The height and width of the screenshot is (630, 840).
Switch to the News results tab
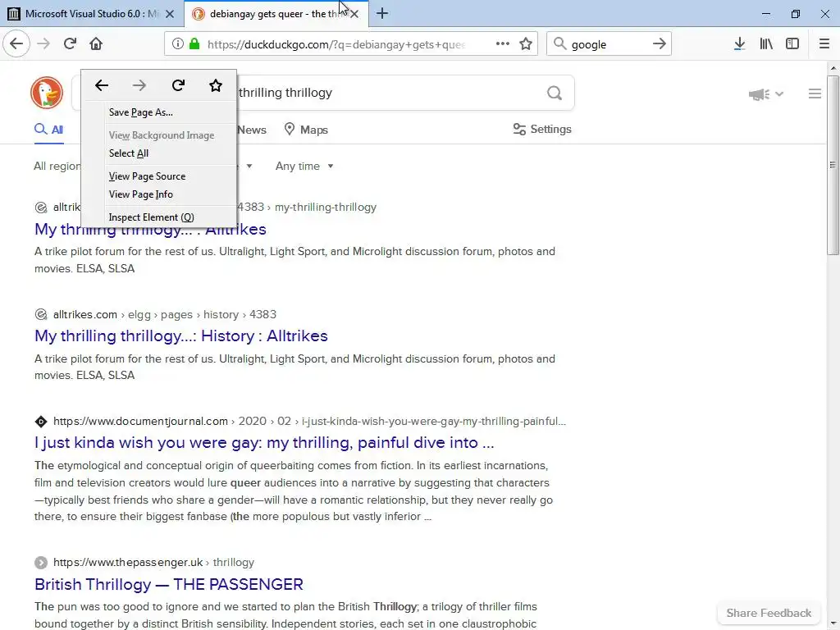251,130
